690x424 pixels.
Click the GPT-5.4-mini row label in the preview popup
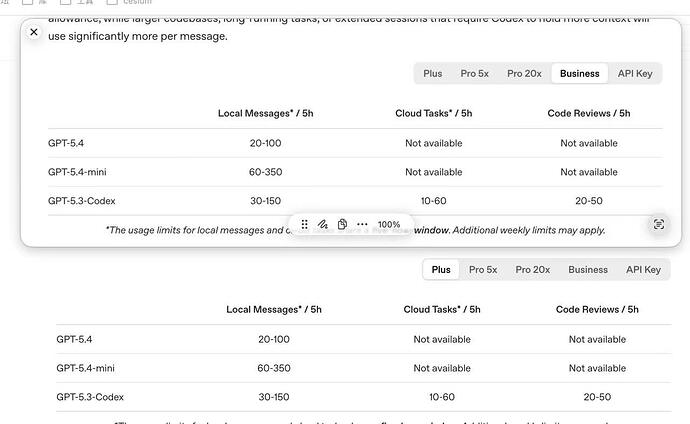(77, 172)
